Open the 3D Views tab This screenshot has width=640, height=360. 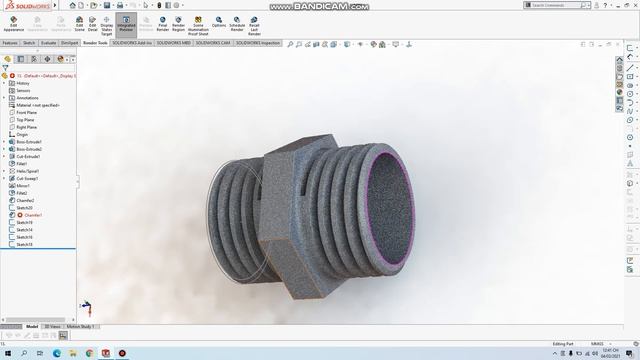[x=52, y=327]
